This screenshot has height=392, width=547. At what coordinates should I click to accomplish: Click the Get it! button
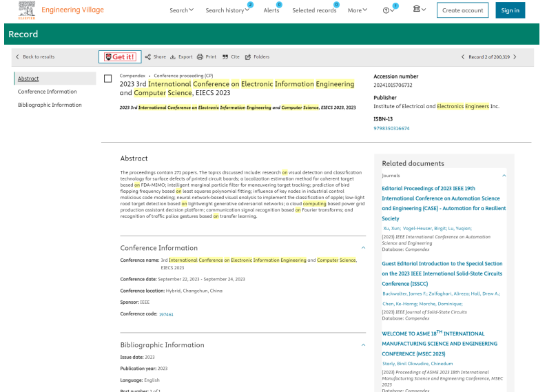[120, 57]
